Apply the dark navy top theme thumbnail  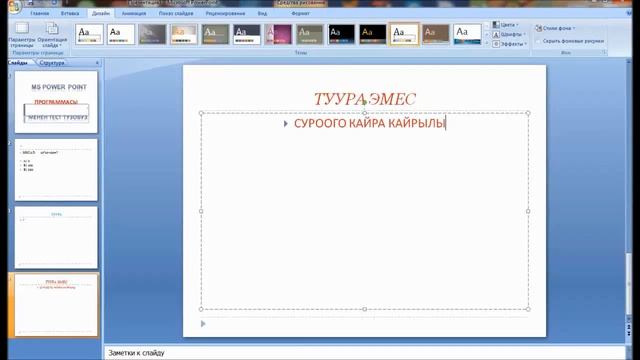click(247, 34)
